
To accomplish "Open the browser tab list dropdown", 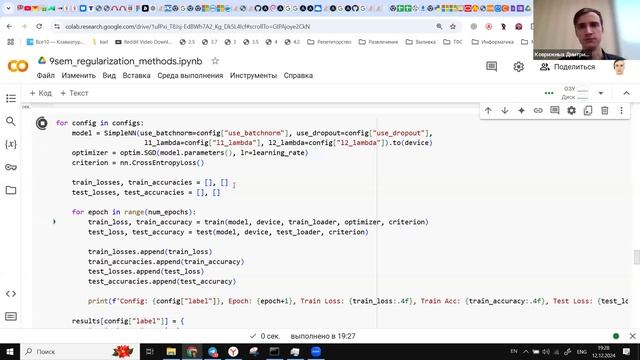I will click(8, 8).
